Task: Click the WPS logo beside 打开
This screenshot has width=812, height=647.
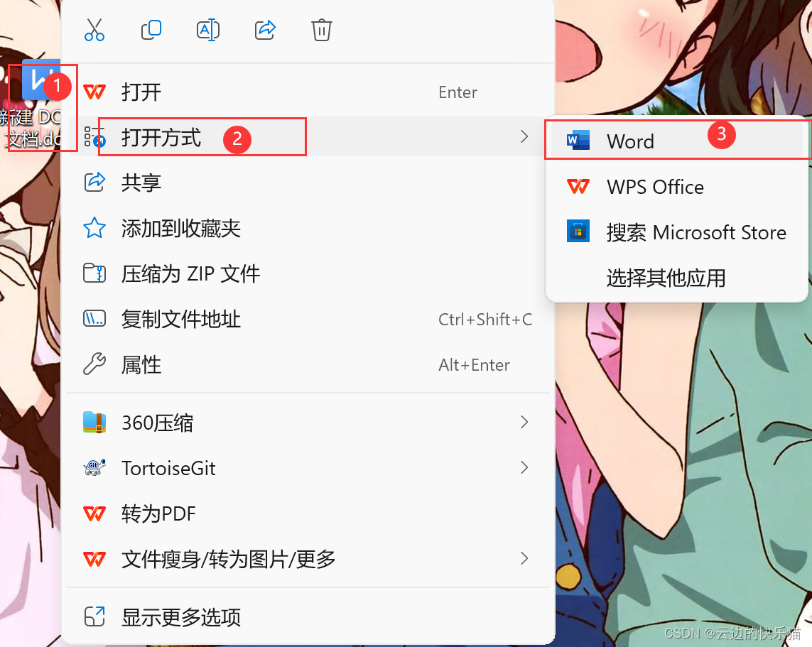Action: [x=94, y=92]
